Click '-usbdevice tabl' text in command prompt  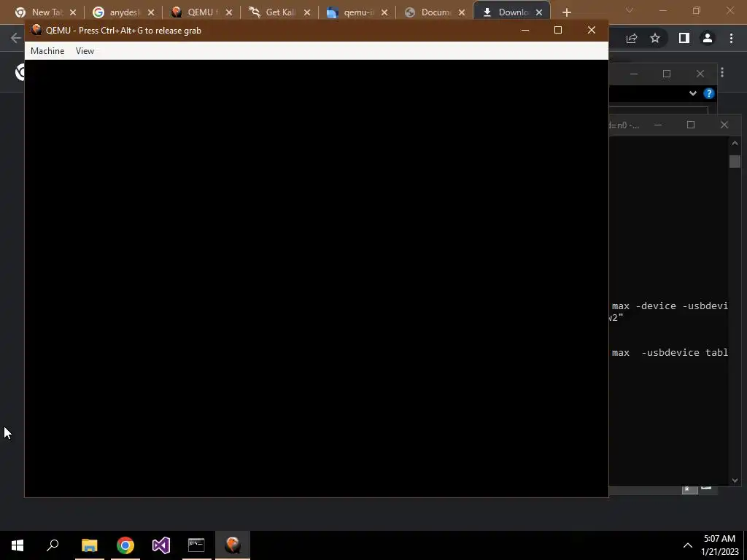[684, 352]
